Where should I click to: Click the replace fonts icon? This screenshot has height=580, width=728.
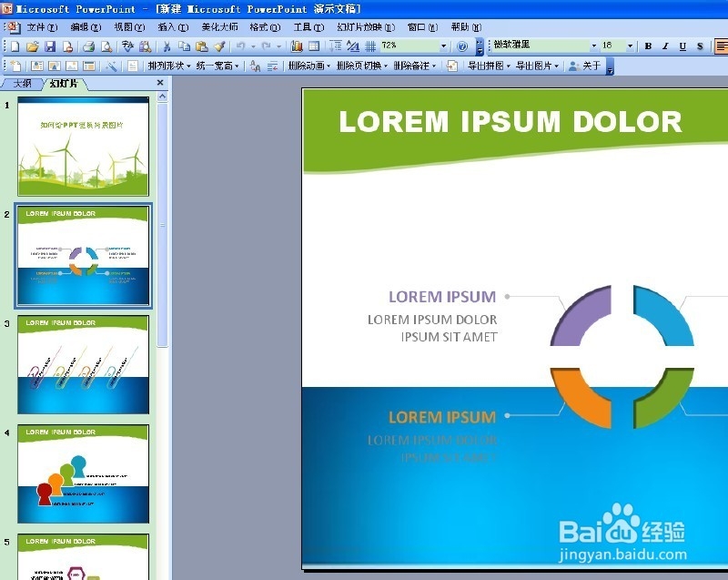pos(255,66)
